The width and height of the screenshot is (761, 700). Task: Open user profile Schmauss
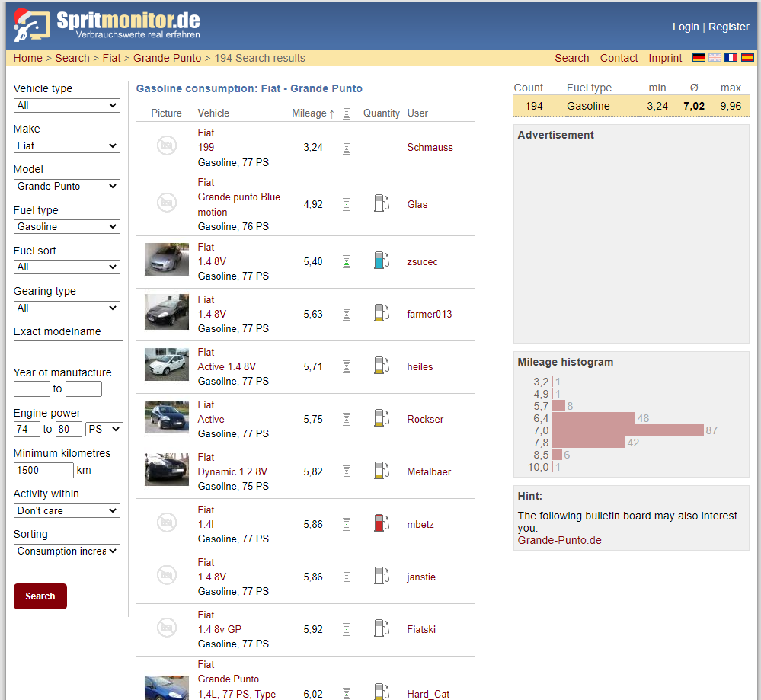(x=430, y=148)
